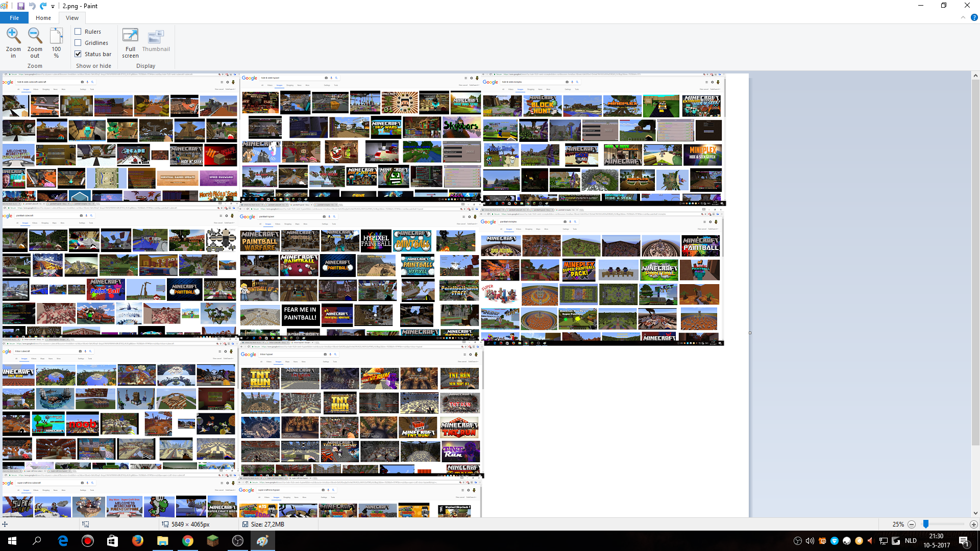Open the File menu
This screenshot has width=980, height=551.
[14, 18]
